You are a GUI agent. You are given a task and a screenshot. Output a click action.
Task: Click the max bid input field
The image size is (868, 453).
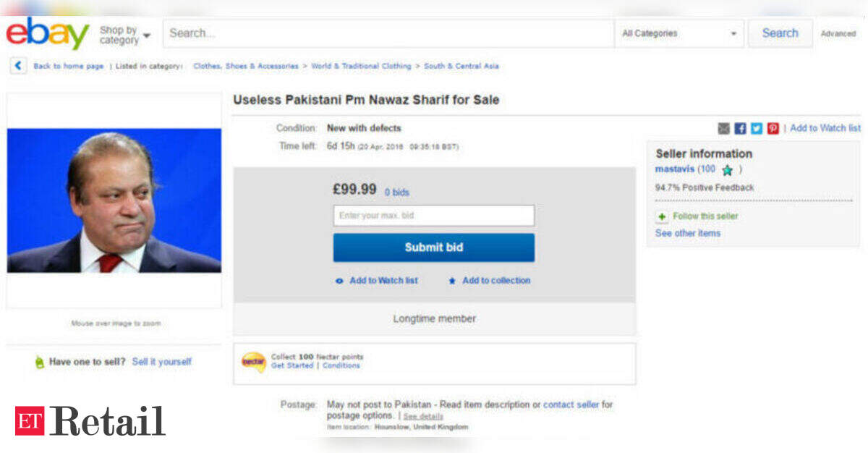pyautogui.click(x=433, y=216)
